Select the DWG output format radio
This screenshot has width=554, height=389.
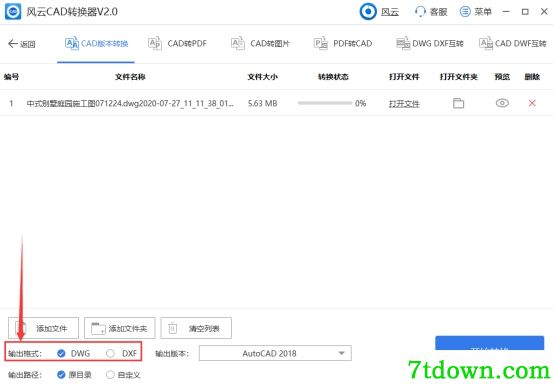tap(61, 353)
